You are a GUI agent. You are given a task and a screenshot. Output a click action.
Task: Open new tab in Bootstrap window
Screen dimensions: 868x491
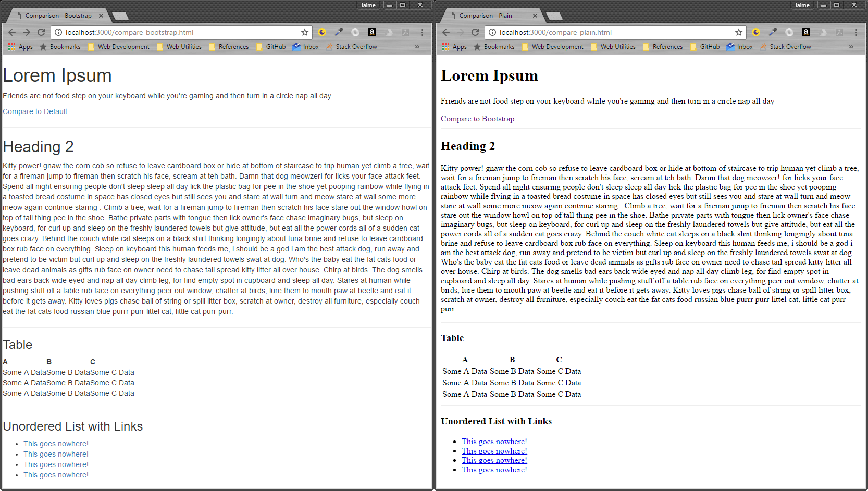(x=120, y=16)
